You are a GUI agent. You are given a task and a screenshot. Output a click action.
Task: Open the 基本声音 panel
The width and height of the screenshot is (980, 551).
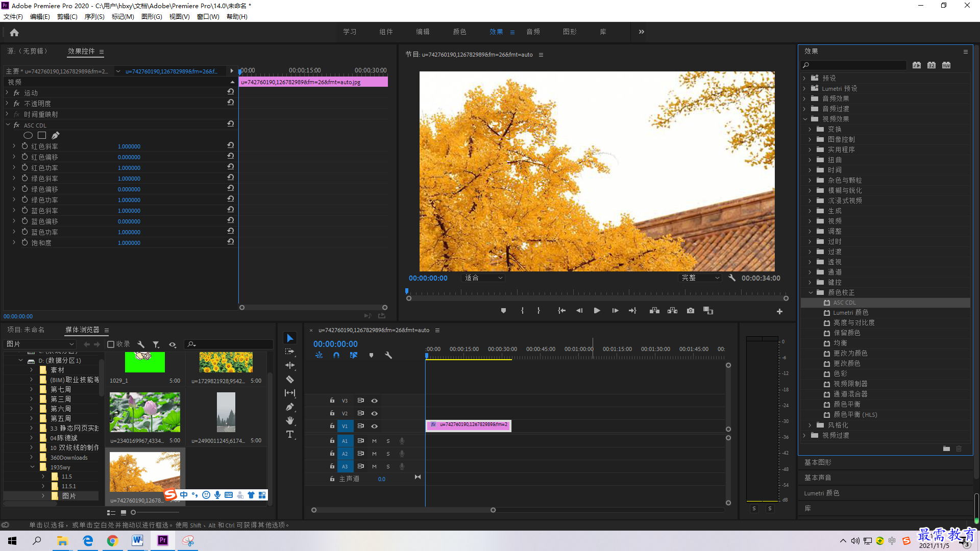pos(818,478)
